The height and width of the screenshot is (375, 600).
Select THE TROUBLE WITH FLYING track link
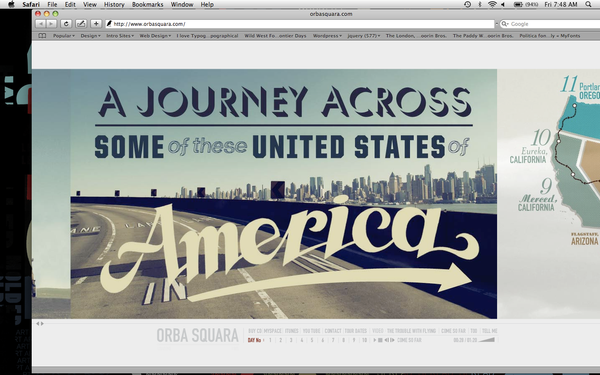411,331
